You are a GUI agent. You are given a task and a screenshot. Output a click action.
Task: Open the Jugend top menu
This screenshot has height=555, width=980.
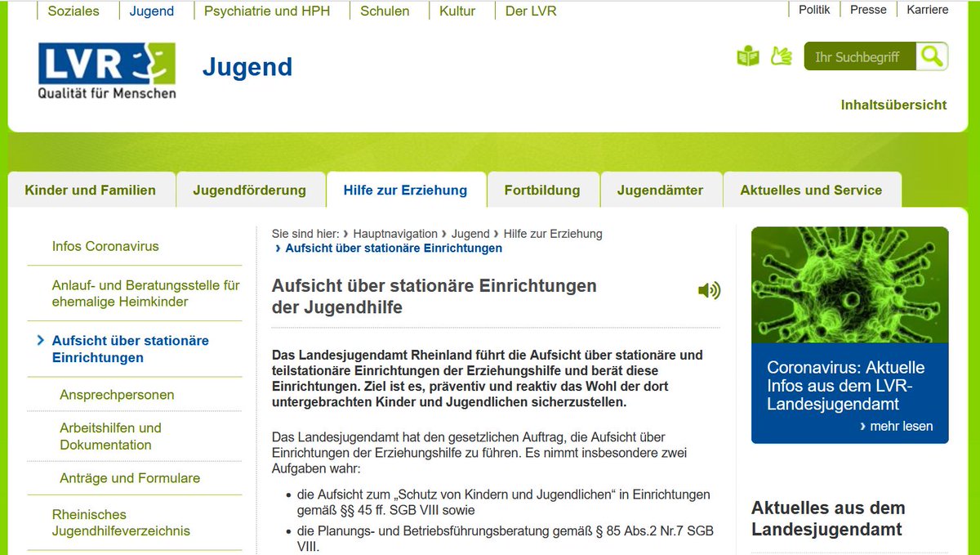(x=152, y=11)
